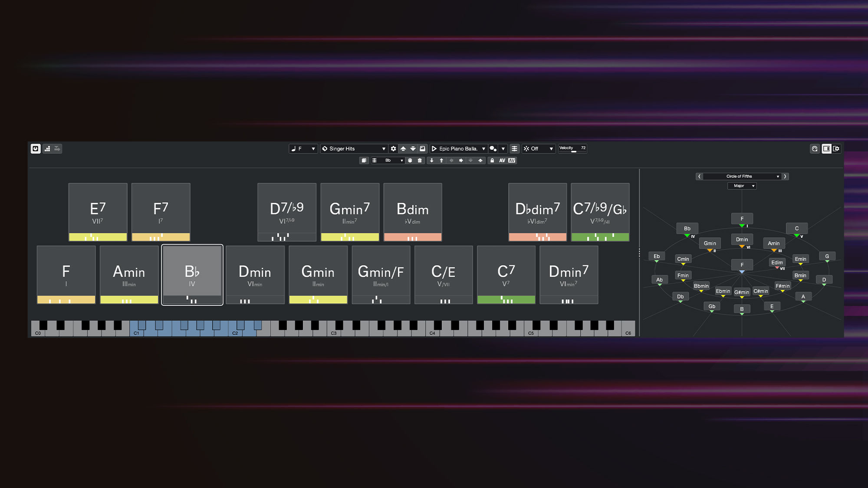
Task: Toggle the plain AV button
Action: click(502, 160)
